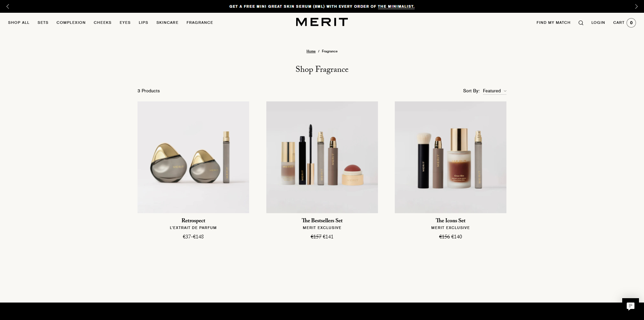
Task: Open the live chat bubble icon
Action: pyautogui.click(x=631, y=306)
